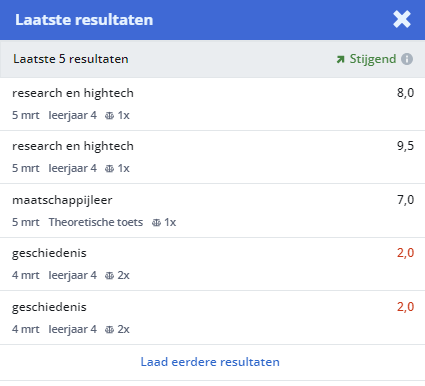This screenshot has height=386, width=425.
Task: Click weight scale icon in first geschiedenis row
Action: pos(109,276)
